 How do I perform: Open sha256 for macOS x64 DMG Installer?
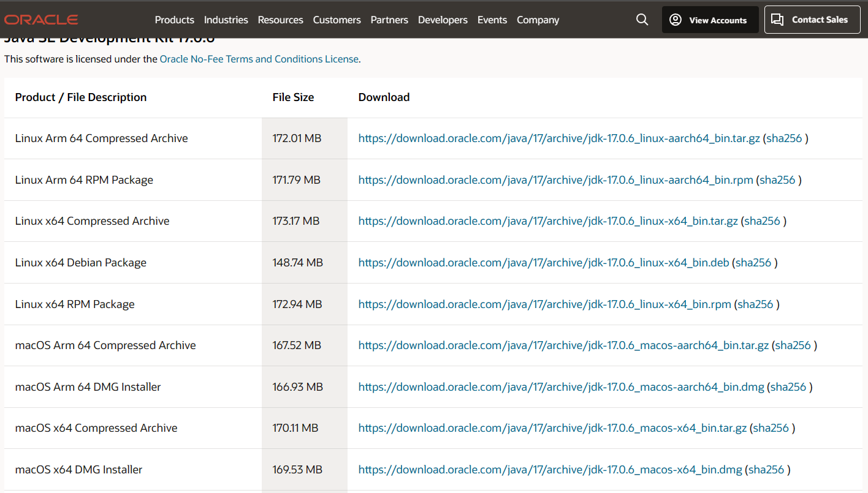(x=766, y=470)
